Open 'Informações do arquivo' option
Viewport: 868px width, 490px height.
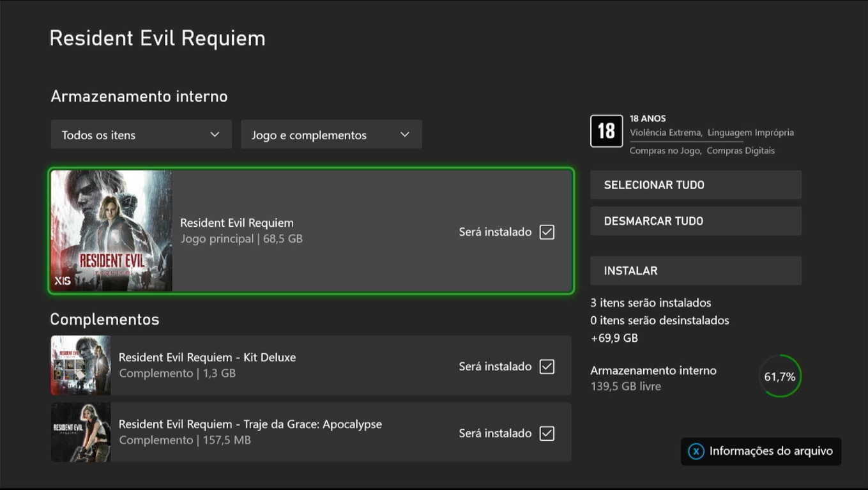tap(770, 451)
